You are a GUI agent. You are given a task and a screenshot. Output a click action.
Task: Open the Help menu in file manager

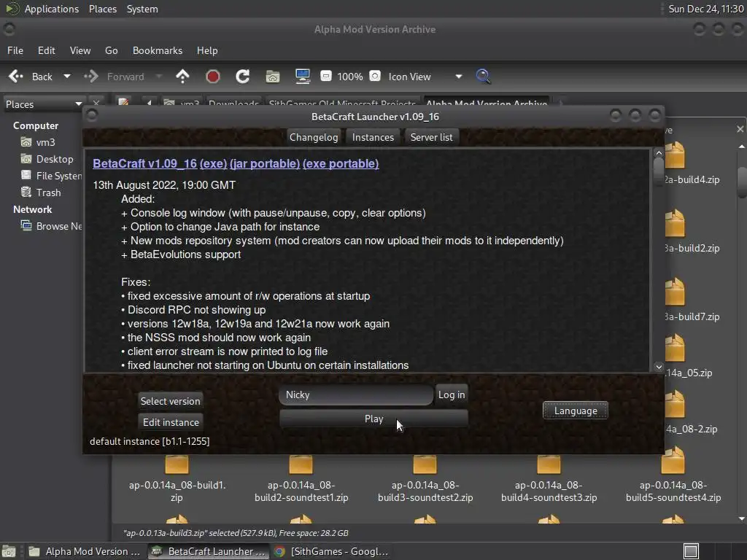point(207,50)
